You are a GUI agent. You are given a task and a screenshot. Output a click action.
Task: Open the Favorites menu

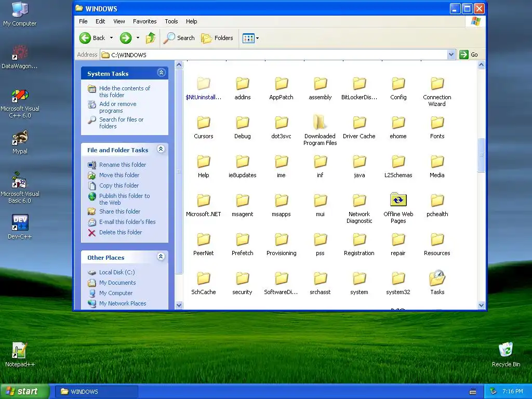coord(145,21)
